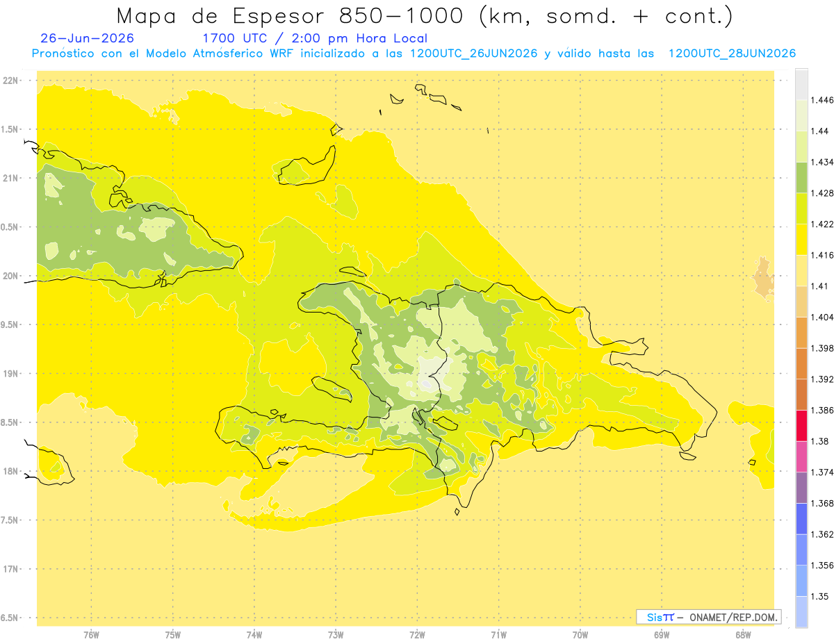Click the '1.362' legend value
834x644 pixels.
[822, 534]
